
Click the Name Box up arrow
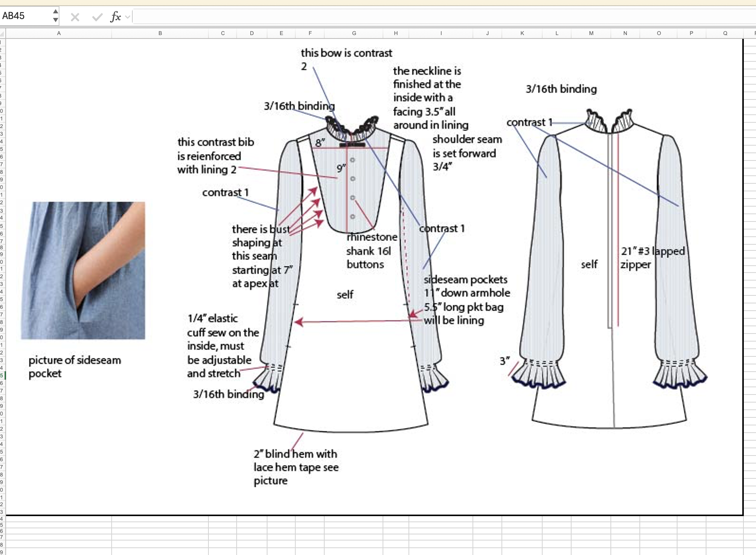(56, 11)
